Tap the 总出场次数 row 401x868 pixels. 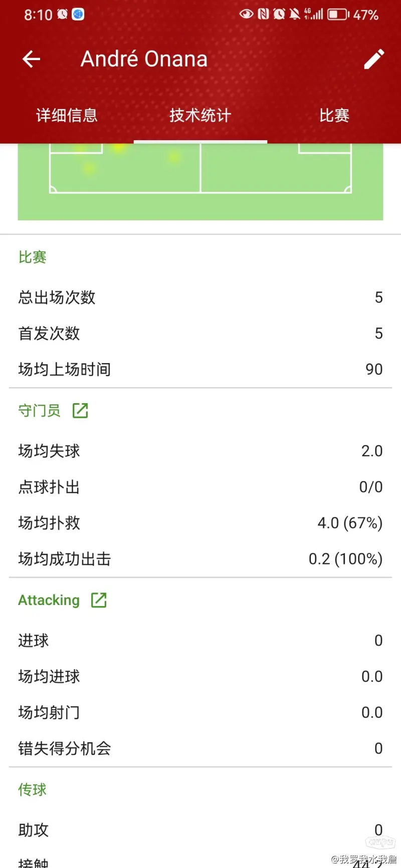pyautogui.click(x=200, y=298)
